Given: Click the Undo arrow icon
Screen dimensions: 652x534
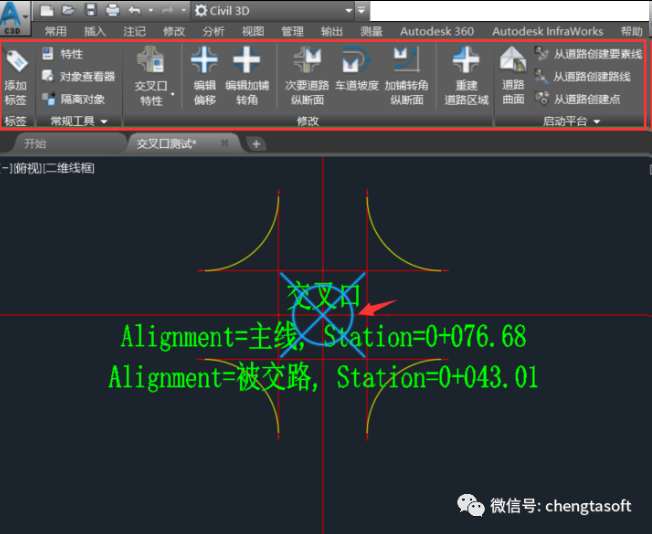Looking at the screenshot, I should 134,10.
